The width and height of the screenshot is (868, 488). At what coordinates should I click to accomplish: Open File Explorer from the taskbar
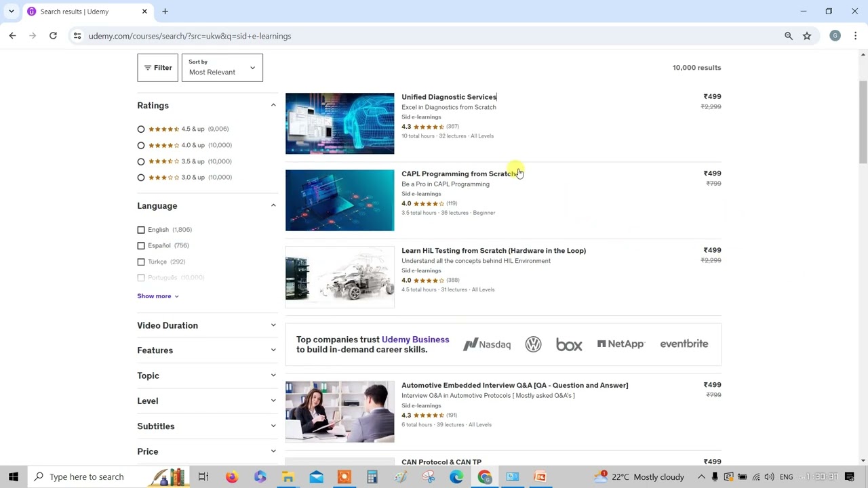pos(288,476)
